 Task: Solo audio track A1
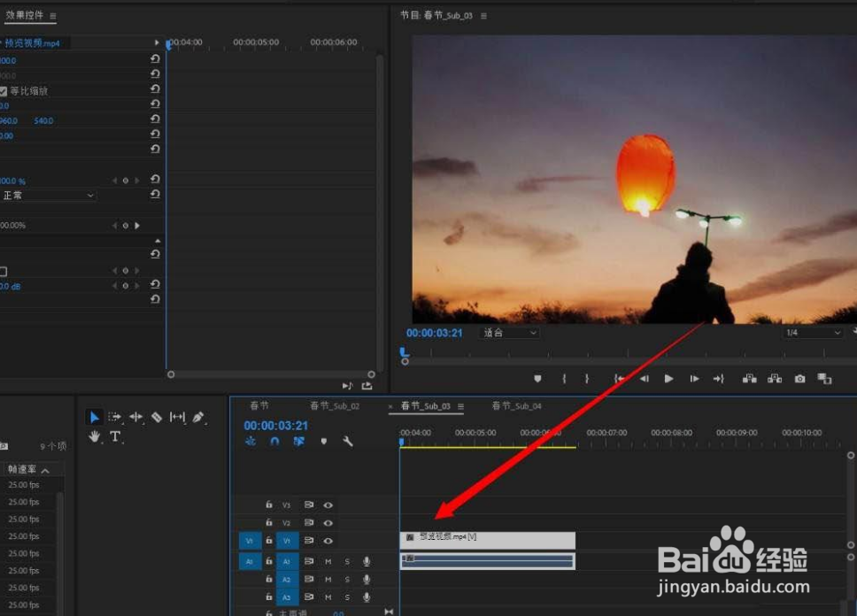coord(347,561)
